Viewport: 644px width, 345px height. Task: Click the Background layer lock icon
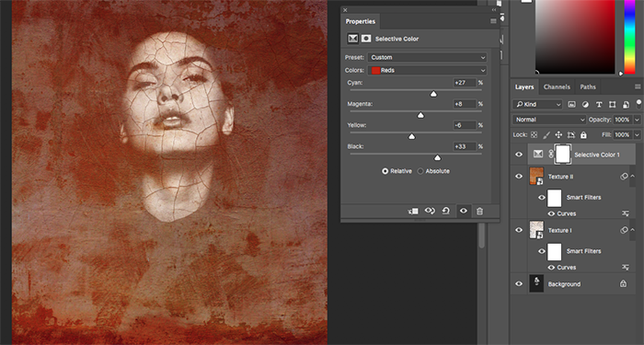[623, 283]
